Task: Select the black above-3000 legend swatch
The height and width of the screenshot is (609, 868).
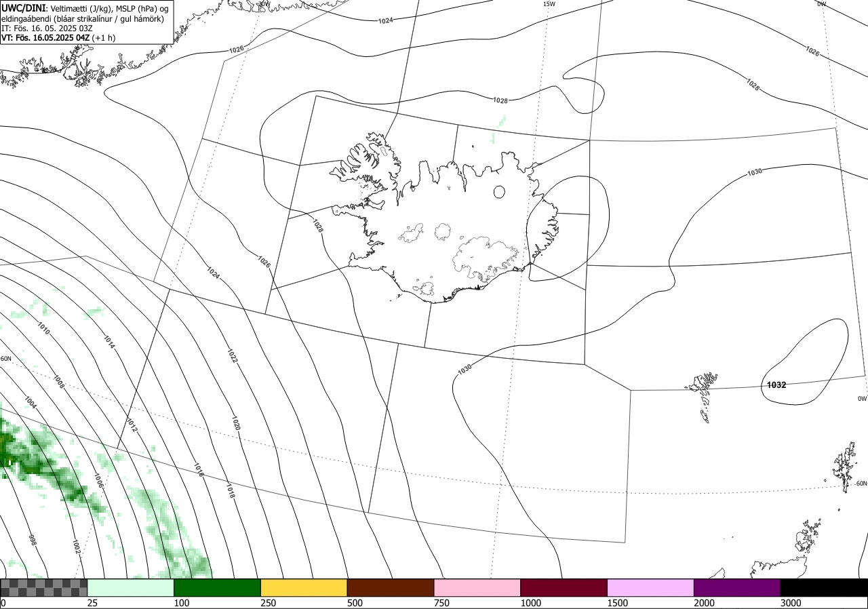Action: pyautogui.click(x=824, y=587)
